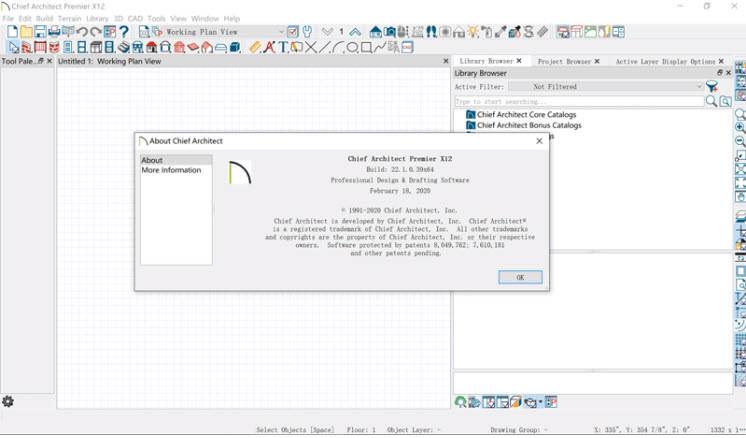
Task: Open preferences with the bottom-left gear icon
Action: pos(8,401)
